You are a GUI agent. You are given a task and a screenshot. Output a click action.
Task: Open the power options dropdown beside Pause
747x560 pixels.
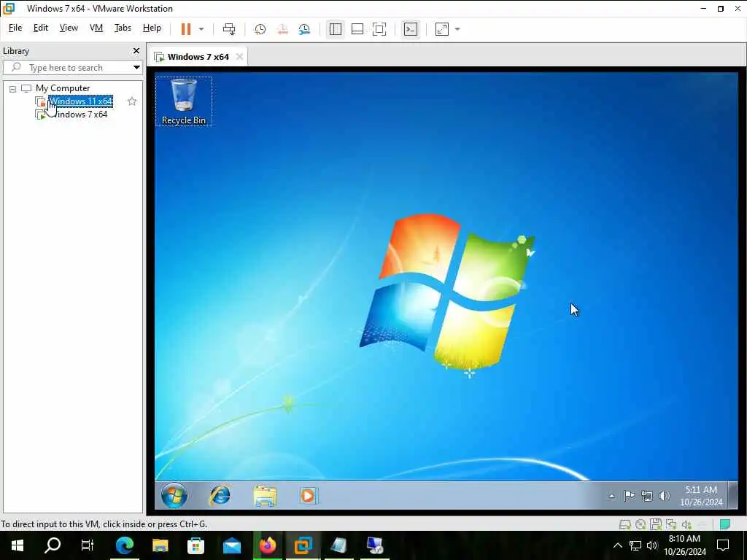point(201,29)
